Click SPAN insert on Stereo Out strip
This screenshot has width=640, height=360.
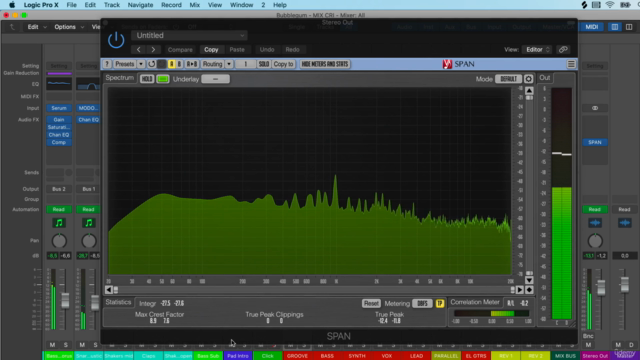(x=595, y=142)
